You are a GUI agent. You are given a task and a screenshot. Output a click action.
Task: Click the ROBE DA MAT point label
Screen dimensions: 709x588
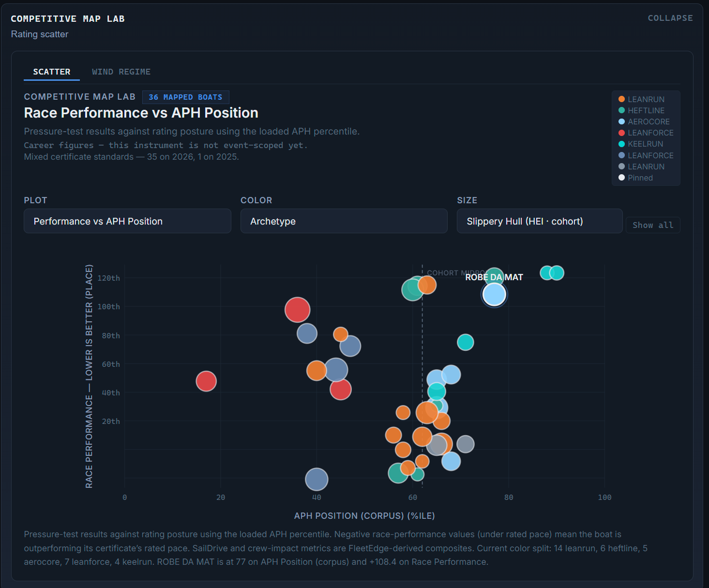pyautogui.click(x=494, y=277)
